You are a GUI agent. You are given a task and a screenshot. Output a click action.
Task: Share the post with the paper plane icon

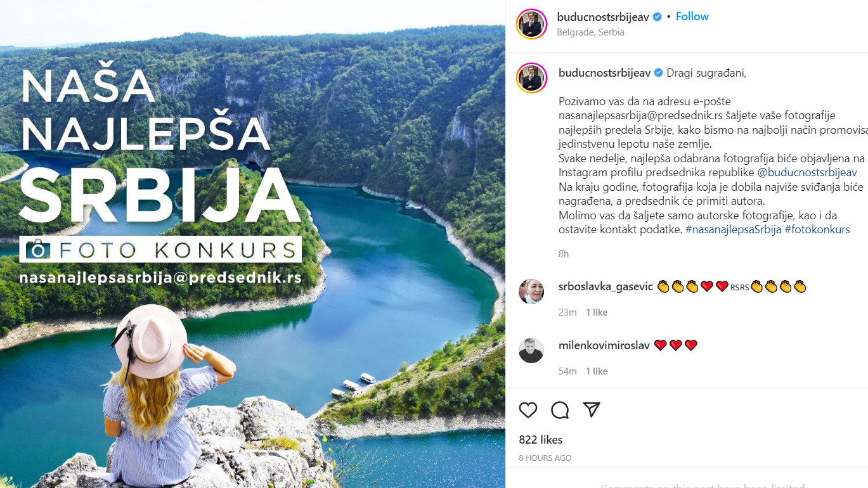click(x=592, y=410)
